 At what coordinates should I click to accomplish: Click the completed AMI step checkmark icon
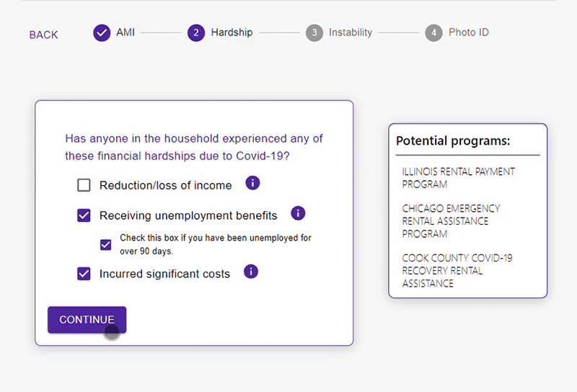[102, 33]
